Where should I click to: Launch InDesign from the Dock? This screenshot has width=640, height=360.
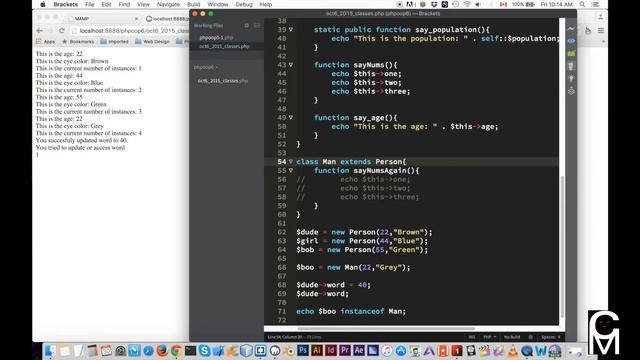[331, 350]
